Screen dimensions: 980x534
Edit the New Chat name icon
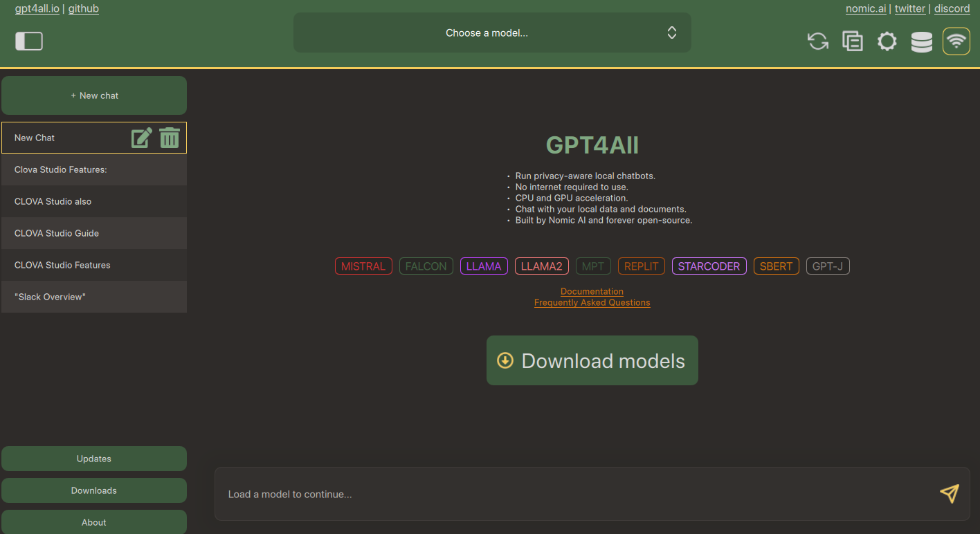pyautogui.click(x=141, y=138)
